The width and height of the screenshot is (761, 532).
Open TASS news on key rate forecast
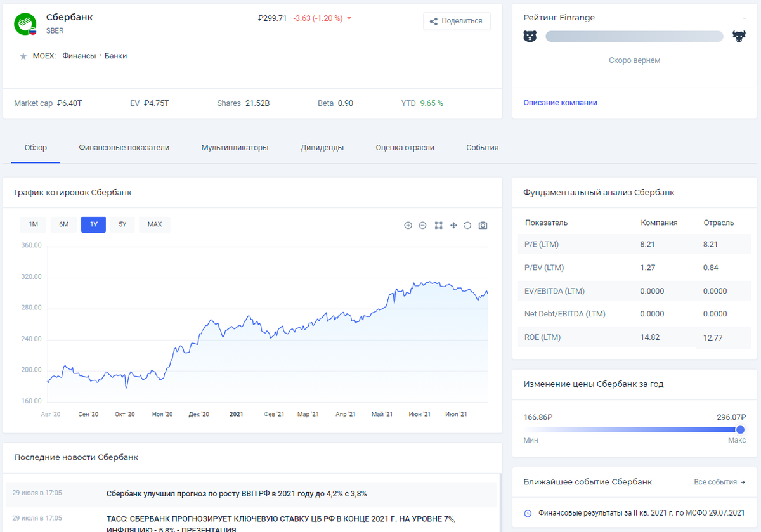(281, 524)
